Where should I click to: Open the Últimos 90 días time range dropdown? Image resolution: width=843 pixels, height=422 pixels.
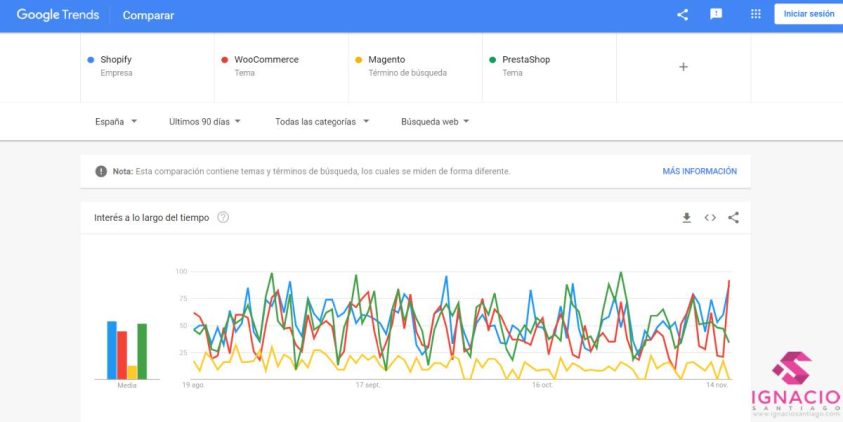click(x=204, y=122)
